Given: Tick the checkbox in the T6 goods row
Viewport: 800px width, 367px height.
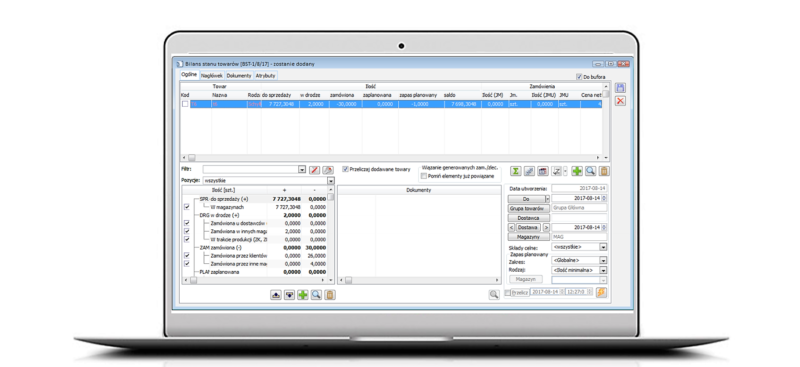Looking at the screenshot, I should point(185,104).
